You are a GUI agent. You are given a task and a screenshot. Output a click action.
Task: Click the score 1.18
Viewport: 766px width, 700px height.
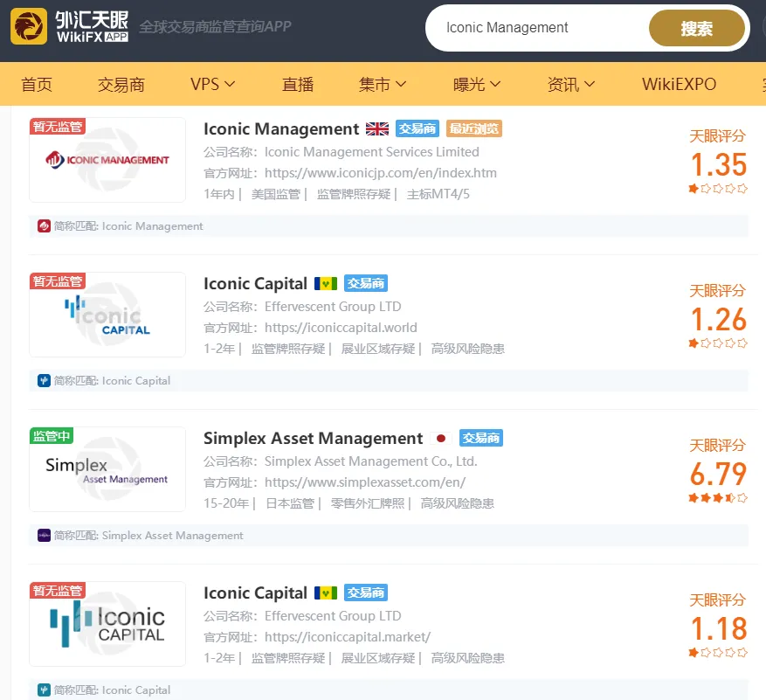point(719,628)
